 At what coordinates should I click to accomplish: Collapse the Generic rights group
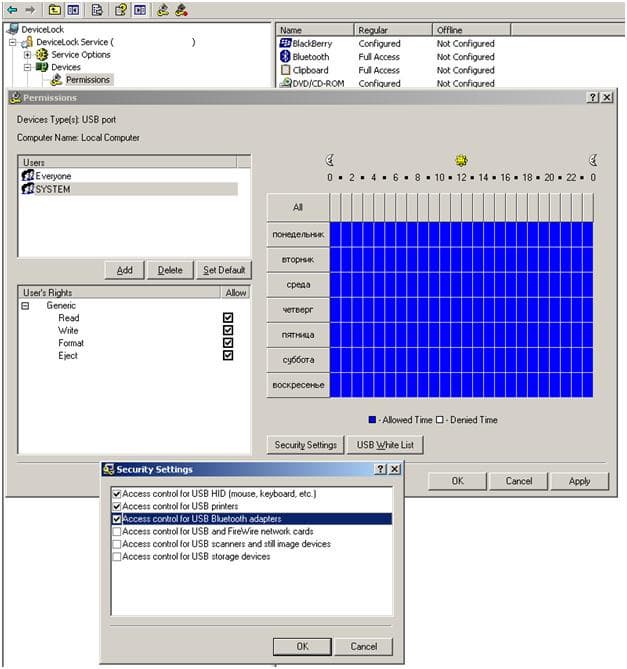[x=25, y=305]
